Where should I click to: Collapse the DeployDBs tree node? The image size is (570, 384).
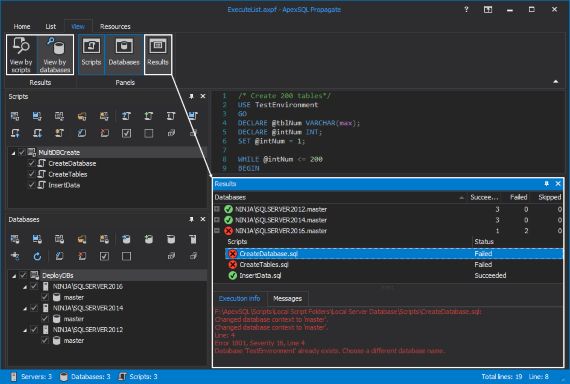pyautogui.click(x=14, y=276)
